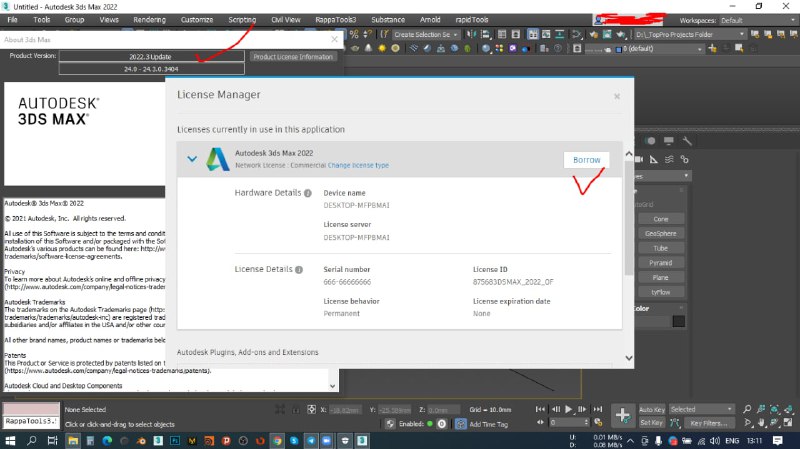Click the Time Configuration icon
800x449 pixels.
click(598, 422)
